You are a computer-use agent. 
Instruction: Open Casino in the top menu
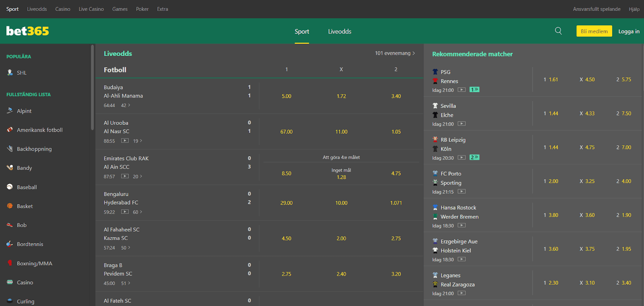[x=63, y=9]
